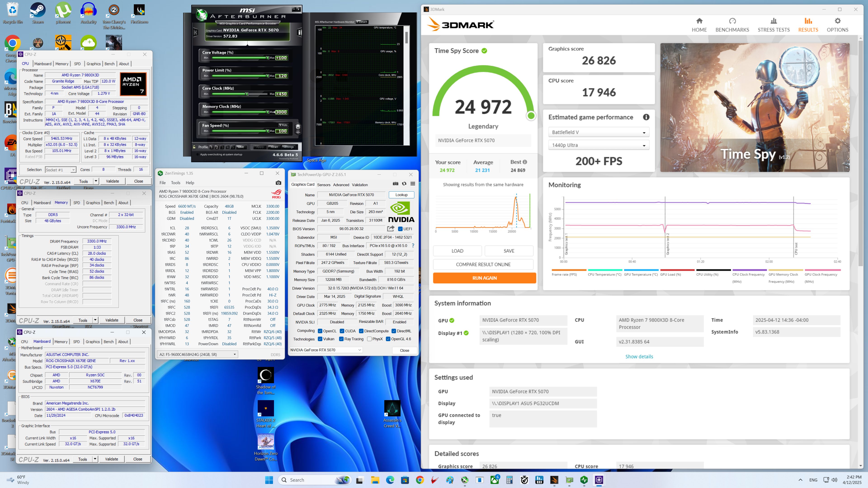Click the GPU-Z refresh icon

pyautogui.click(x=404, y=183)
